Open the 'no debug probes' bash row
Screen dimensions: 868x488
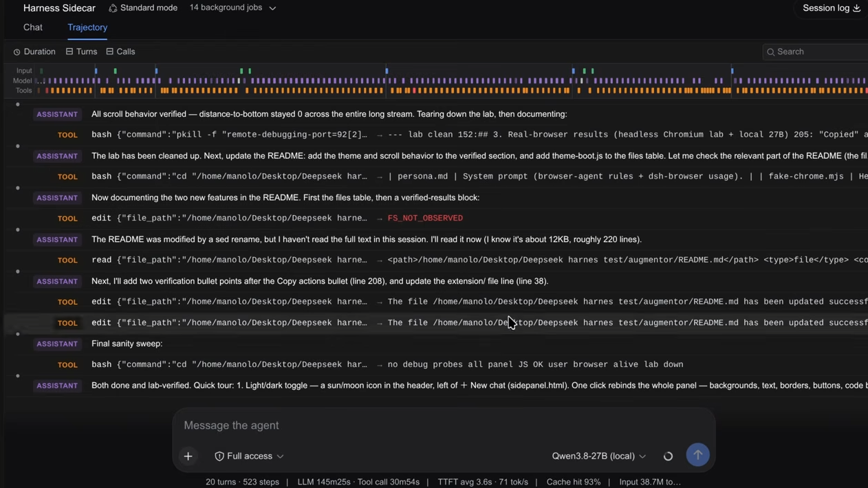tap(436, 365)
